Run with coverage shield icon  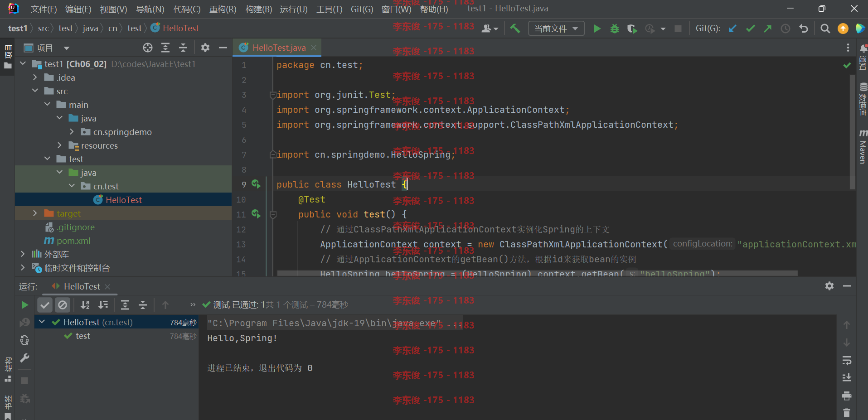(x=632, y=29)
